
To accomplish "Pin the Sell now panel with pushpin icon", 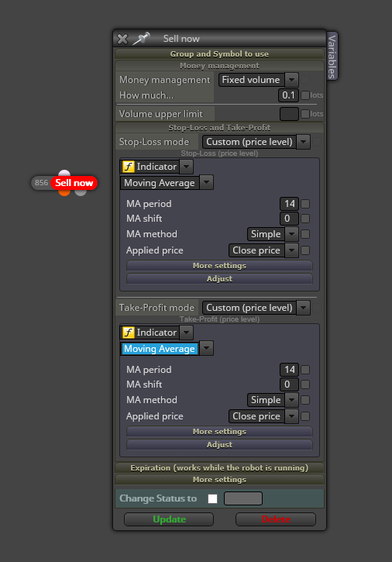I will coord(141,38).
